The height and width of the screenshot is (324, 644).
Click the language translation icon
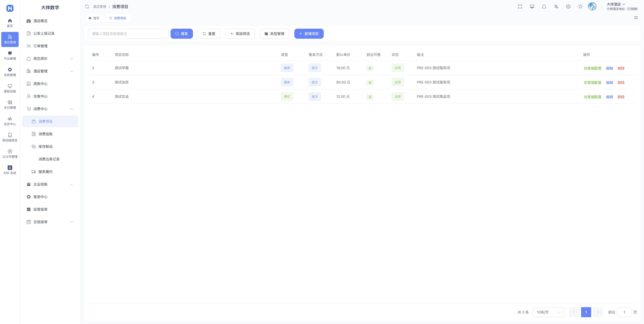click(556, 7)
